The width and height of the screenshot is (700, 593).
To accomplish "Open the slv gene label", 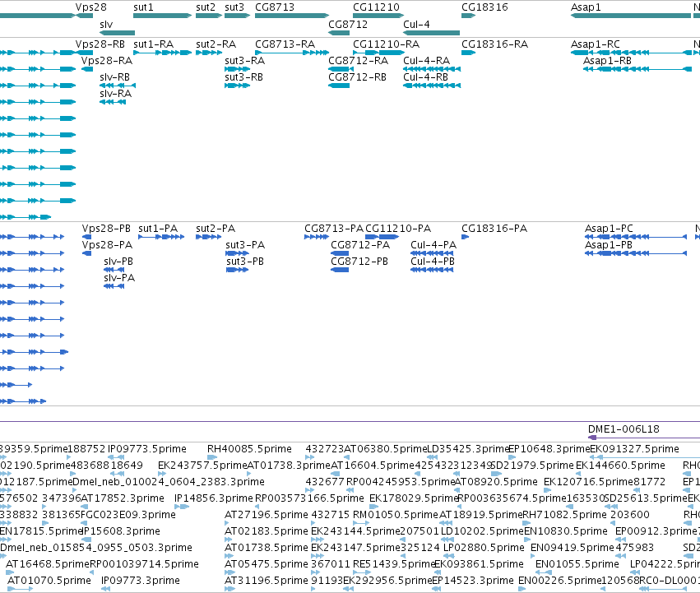I will click(x=106, y=25).
